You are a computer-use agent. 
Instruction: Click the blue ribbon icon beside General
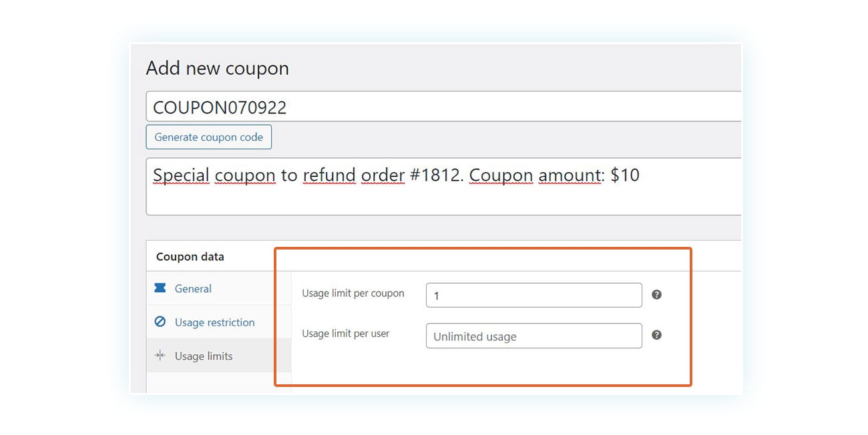pos(160,288)
